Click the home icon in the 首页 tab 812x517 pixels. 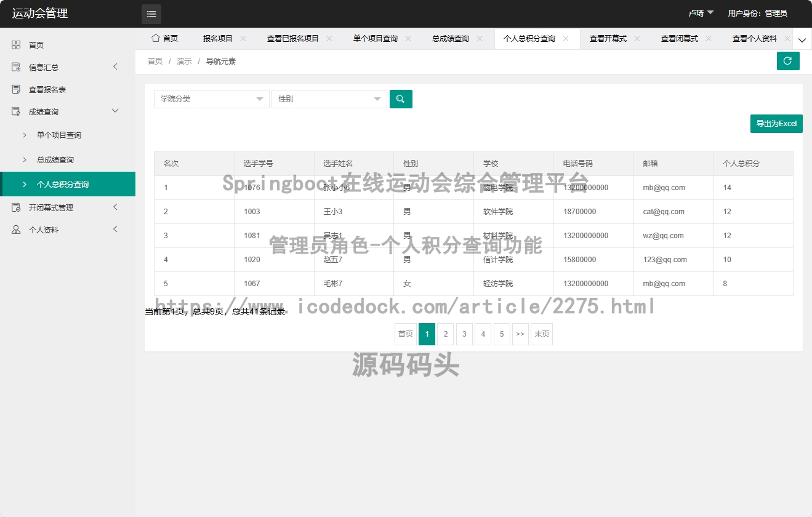(156, 38)
